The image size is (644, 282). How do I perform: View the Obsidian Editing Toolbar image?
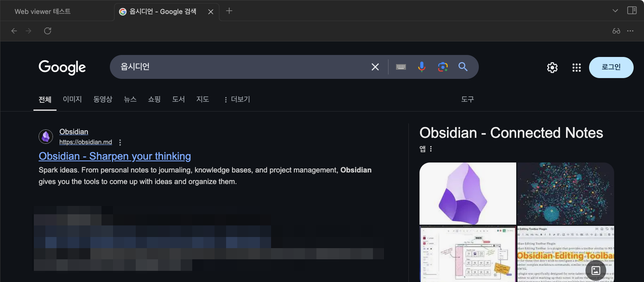[566, 254]
